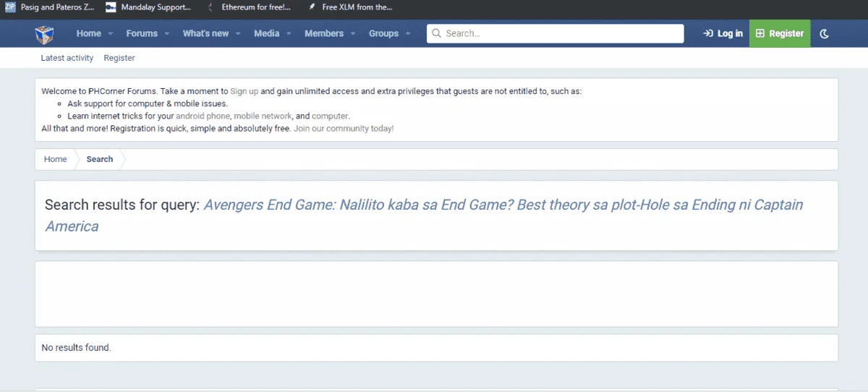This screenshot has height=392, width=868.
Task: Click the Log in button
Action: pyautogui.click(x=723, y=33)
